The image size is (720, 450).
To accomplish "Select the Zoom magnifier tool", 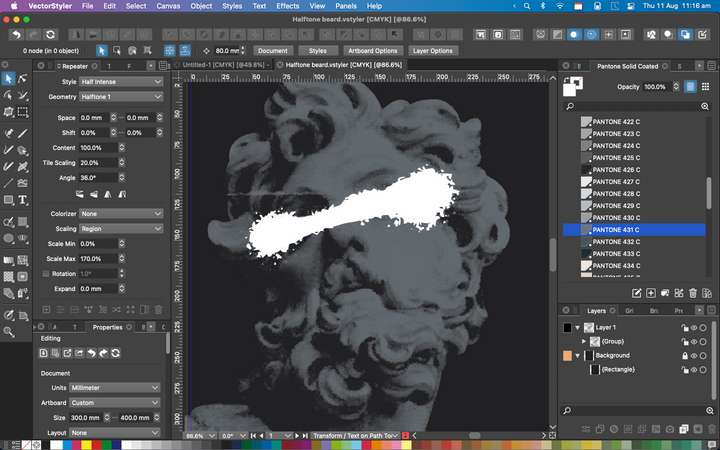I will pyautogui.click(x=8, y=332).
